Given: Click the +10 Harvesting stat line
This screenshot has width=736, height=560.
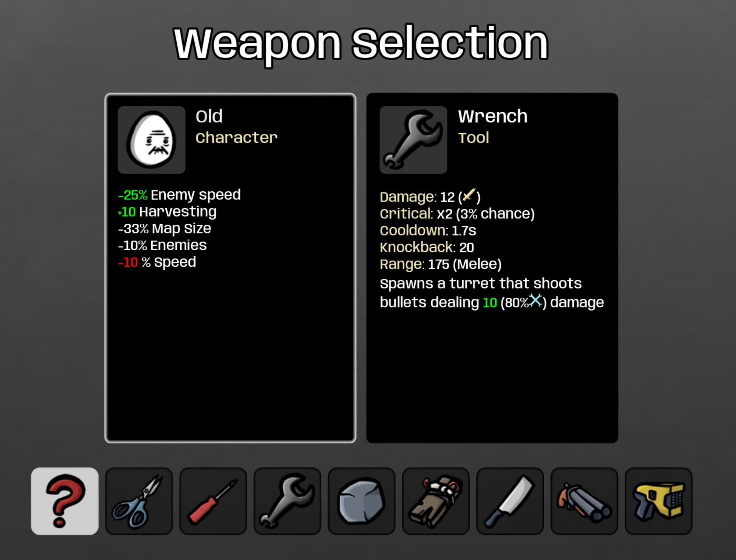Looking at the screenshot, I should tap(167, 212).
